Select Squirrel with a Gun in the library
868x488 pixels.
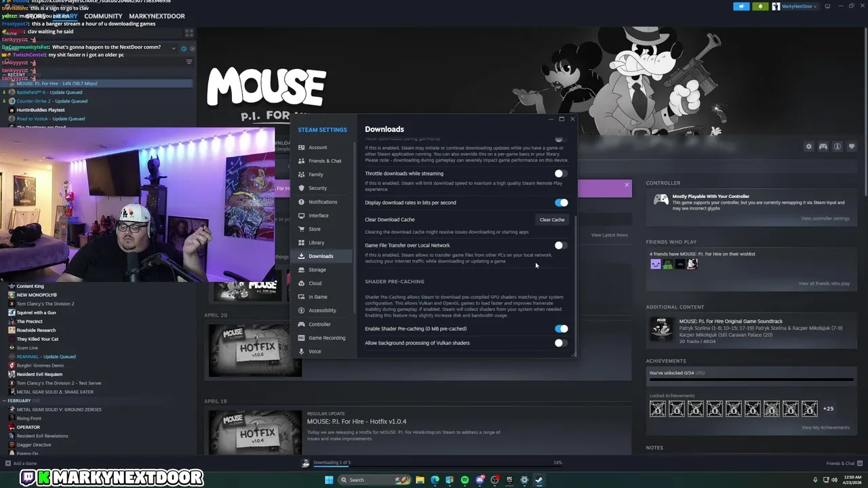tap(36, 312)
